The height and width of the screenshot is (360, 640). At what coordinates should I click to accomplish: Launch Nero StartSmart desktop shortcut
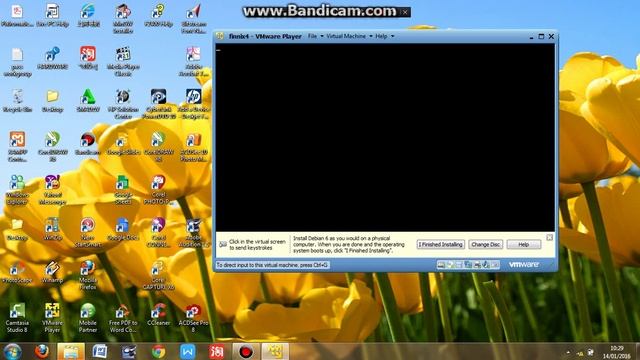(x=87, y=232)
